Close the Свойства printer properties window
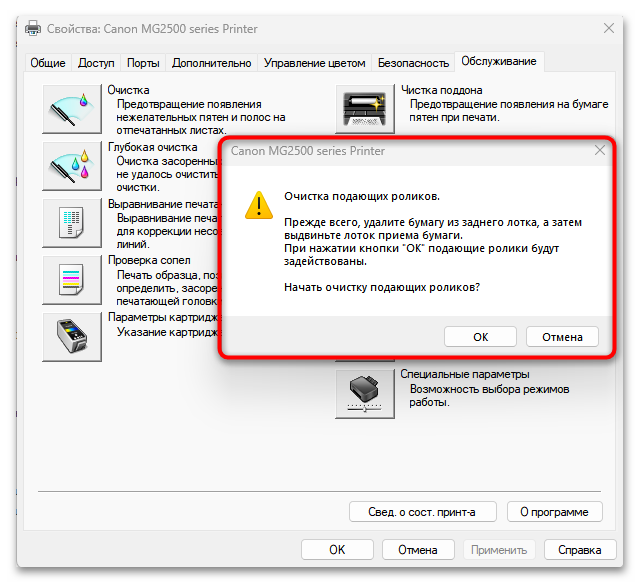 click(609, 29)
